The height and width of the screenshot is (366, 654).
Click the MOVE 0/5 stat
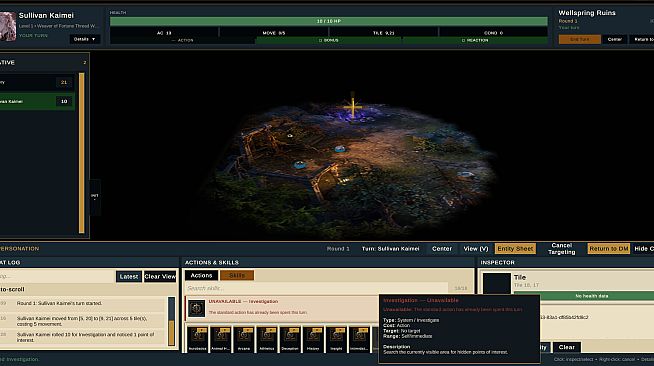(274, 33)
